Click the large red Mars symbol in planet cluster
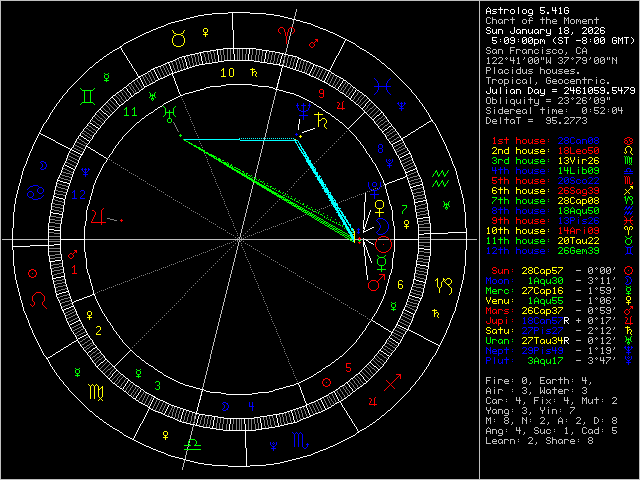640x480 pixels. point(376,282)
